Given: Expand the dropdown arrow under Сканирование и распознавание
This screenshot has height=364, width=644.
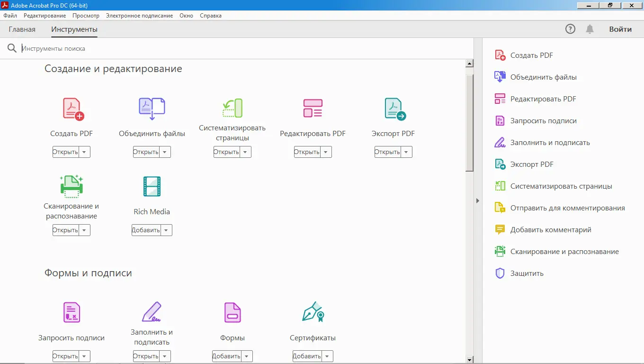Looking at the screenshot, I should (84, 230).
